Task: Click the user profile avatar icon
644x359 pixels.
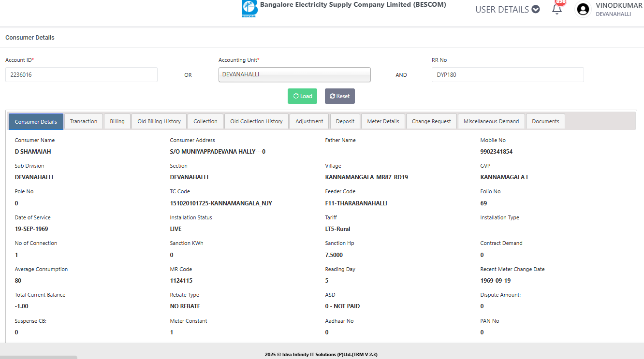Action: pos(583,9)
